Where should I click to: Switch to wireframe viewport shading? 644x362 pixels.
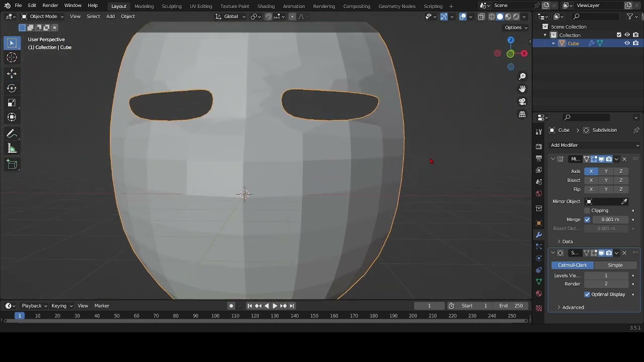pos(492,17)
